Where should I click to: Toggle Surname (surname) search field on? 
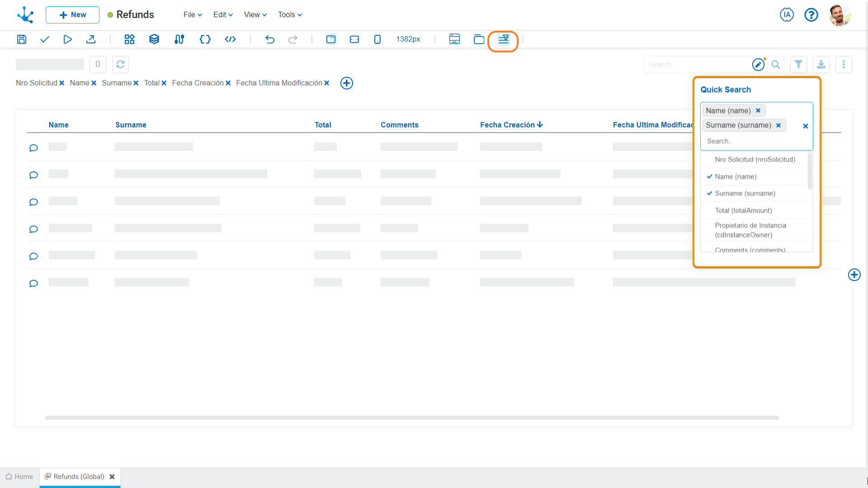tap(745, 193)
